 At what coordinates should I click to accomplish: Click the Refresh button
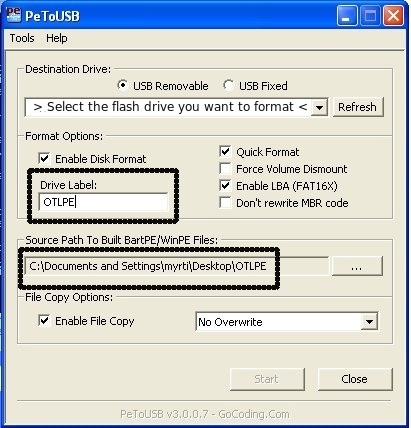tap(358, 107)
